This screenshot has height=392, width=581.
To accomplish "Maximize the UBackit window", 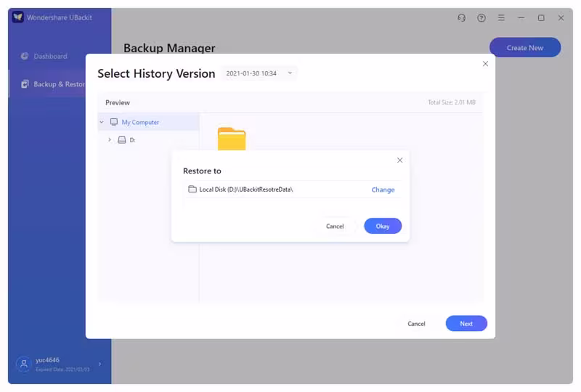I will [x=541, y=17].
